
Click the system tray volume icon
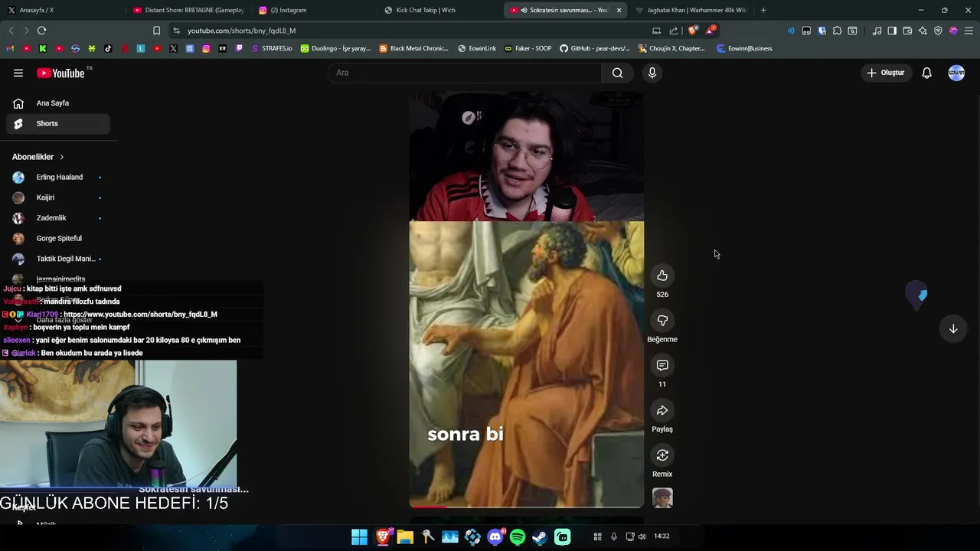642,536
